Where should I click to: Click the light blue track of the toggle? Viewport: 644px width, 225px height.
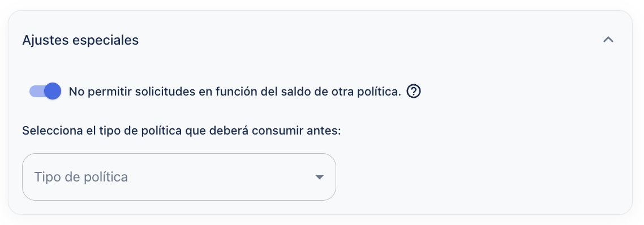36,91
